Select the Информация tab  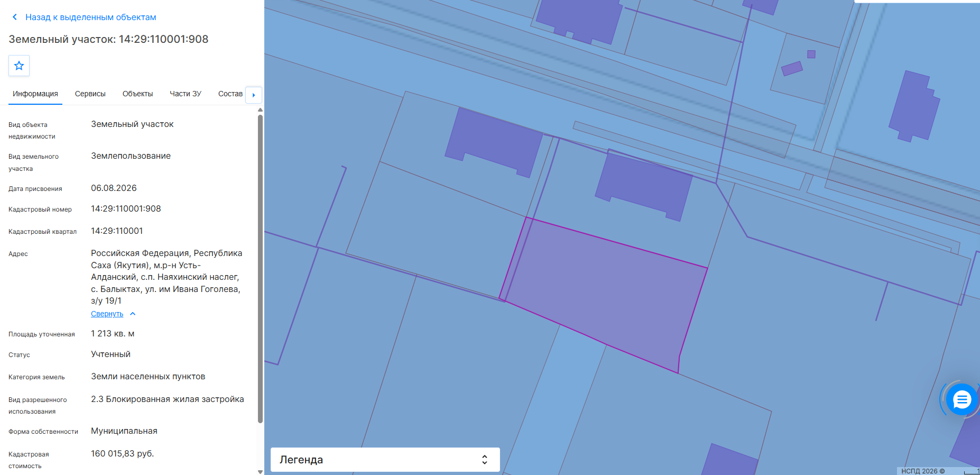pos(35,94)
